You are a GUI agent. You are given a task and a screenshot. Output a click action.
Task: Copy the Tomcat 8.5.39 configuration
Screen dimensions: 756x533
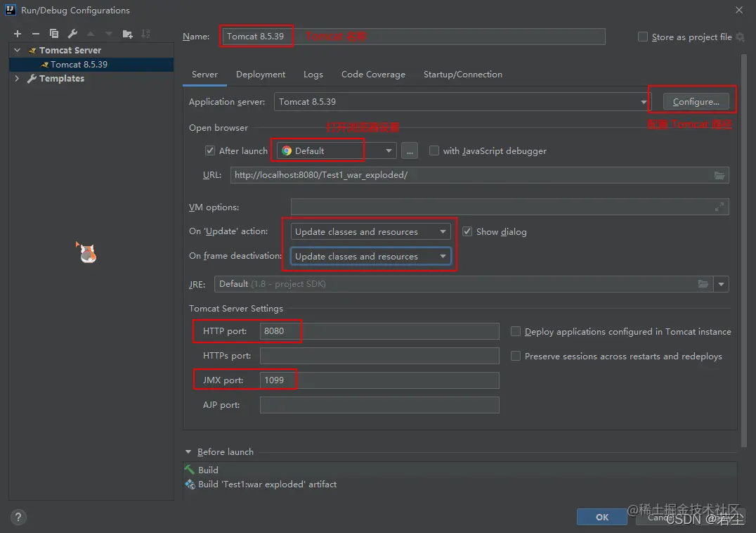coord(55,33)
